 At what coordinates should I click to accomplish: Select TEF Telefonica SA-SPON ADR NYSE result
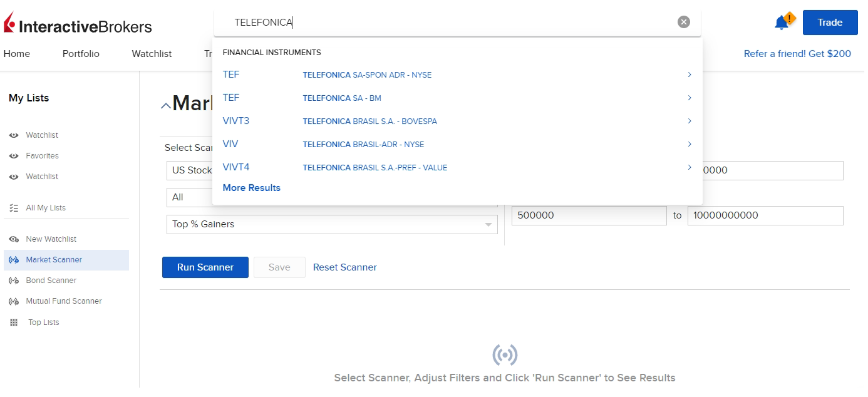coord(367,75)
